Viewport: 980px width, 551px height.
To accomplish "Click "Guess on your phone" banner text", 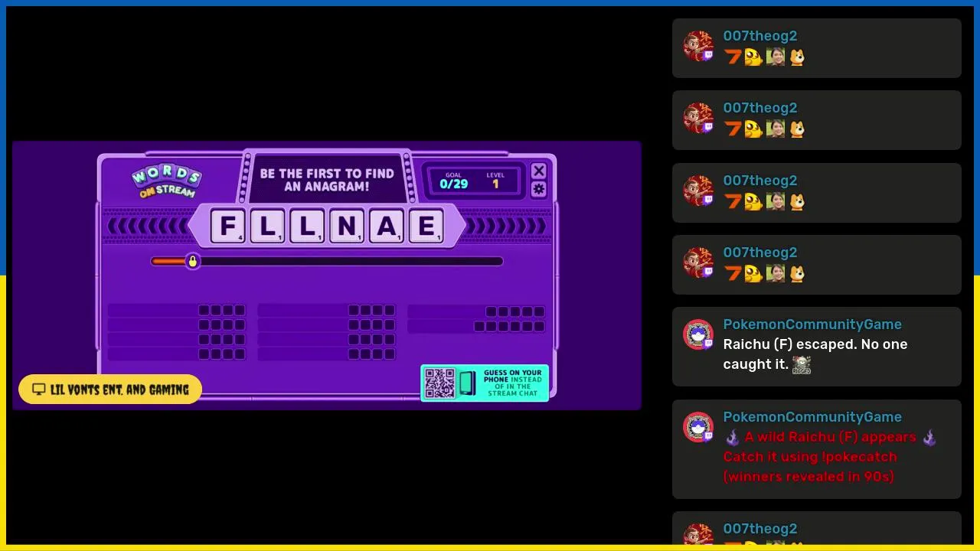I will [x=512, y=383].
